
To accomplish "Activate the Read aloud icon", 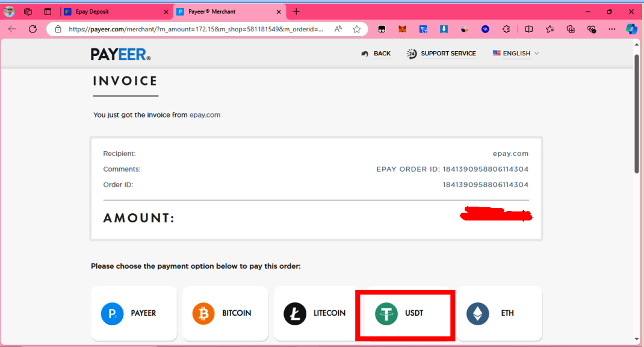I will pyautogui.click(x=338, y=29).
